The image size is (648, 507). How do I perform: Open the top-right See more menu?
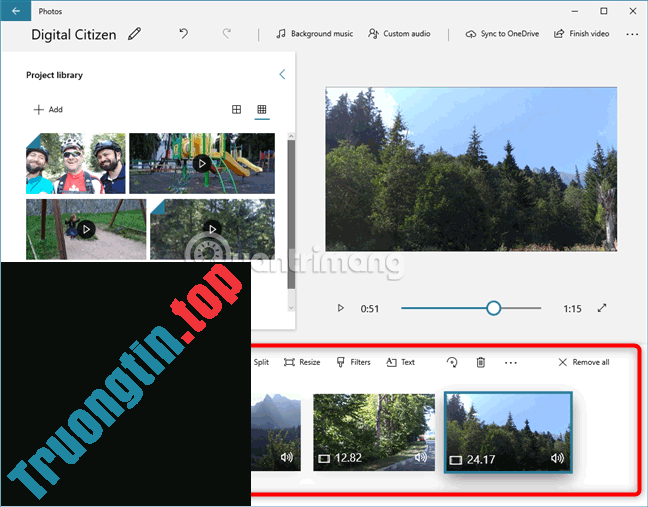[632, 34]
